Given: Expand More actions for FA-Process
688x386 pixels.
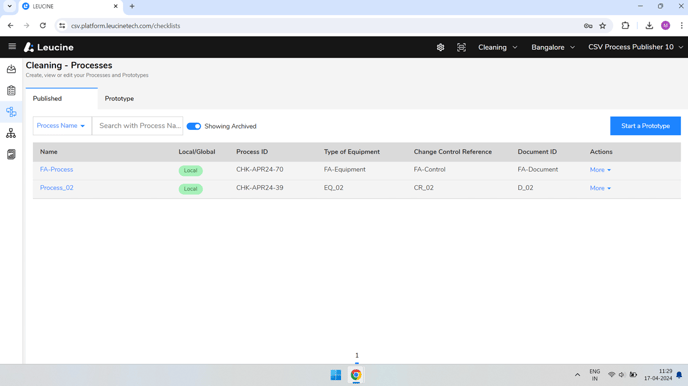Looking at the screenshot, I should pos(600,170).
